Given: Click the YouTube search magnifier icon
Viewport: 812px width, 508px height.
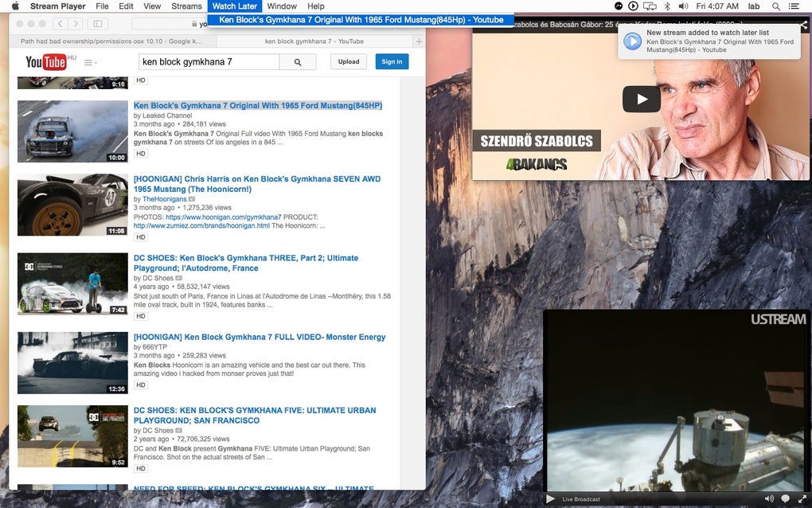Looking at the screenshot, I should (x=298, y=61).
